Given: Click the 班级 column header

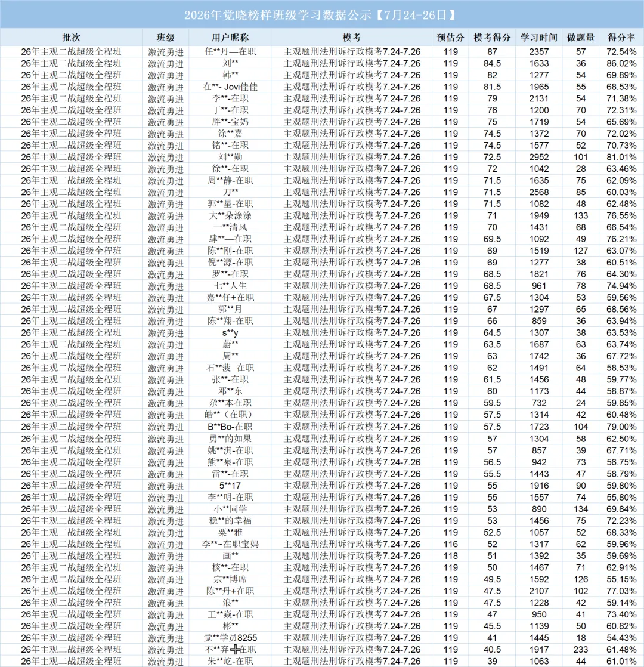Looking at the screenshot, I should [165, 38].
